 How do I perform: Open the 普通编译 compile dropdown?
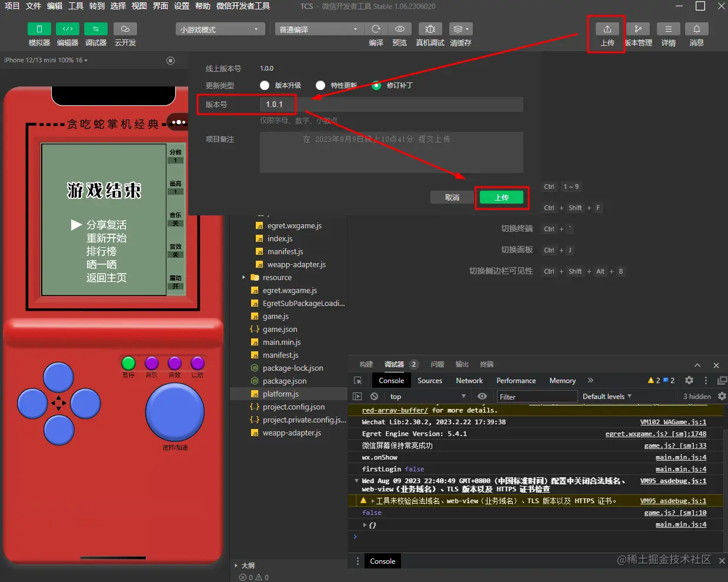click(319, 29)
